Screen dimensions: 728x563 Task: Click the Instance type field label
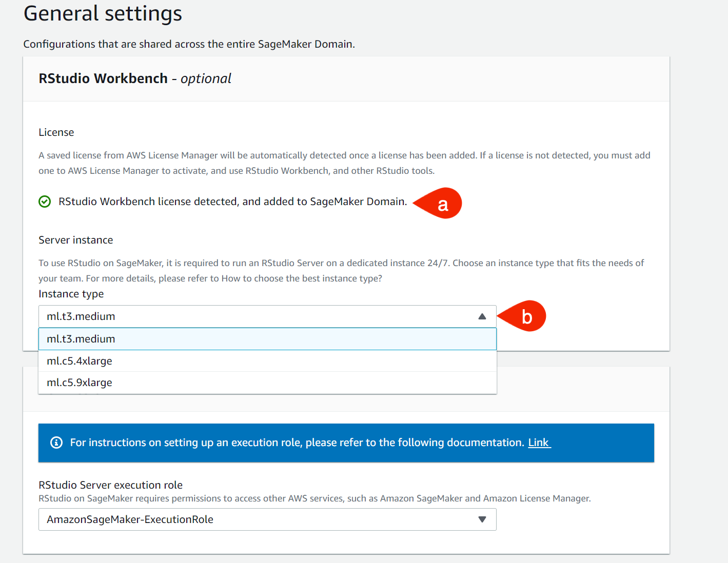pos(71,294)
